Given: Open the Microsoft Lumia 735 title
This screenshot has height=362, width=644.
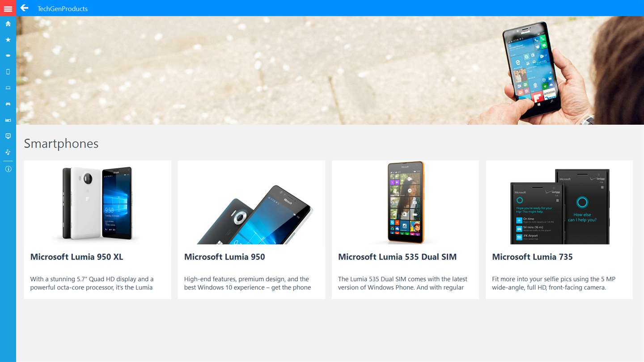Looking at the screenshot, I should coord(532,257).
